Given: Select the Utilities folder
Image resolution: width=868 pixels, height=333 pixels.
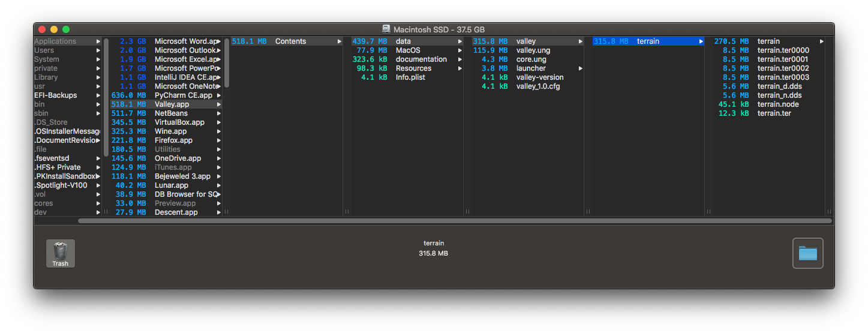Looking at the screenshot, I should point(166,149).
